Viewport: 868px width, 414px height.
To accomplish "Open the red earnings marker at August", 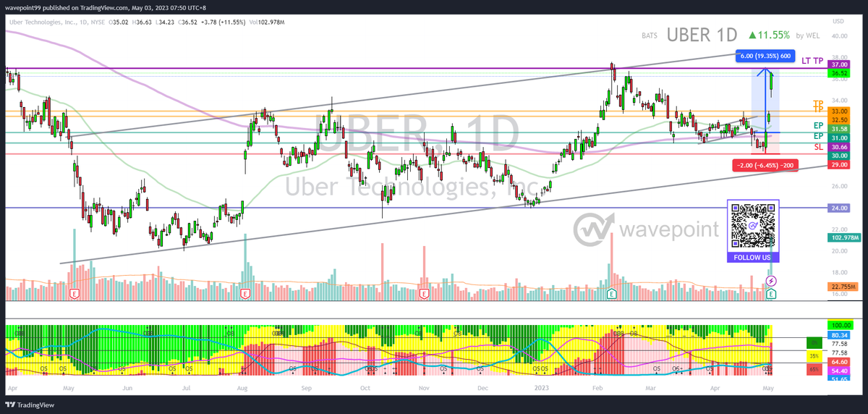I will [245, 294].
